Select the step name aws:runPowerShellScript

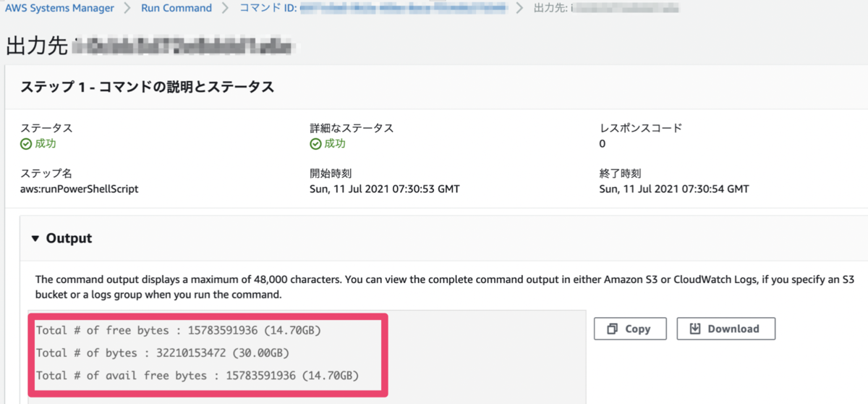[80, 189]
